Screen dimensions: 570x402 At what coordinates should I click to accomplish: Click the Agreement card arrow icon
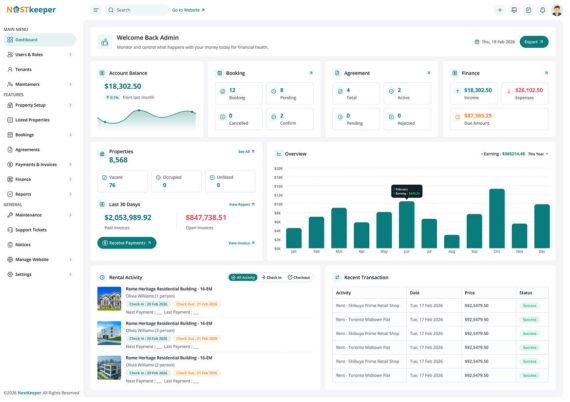click(x=429, y=73)
